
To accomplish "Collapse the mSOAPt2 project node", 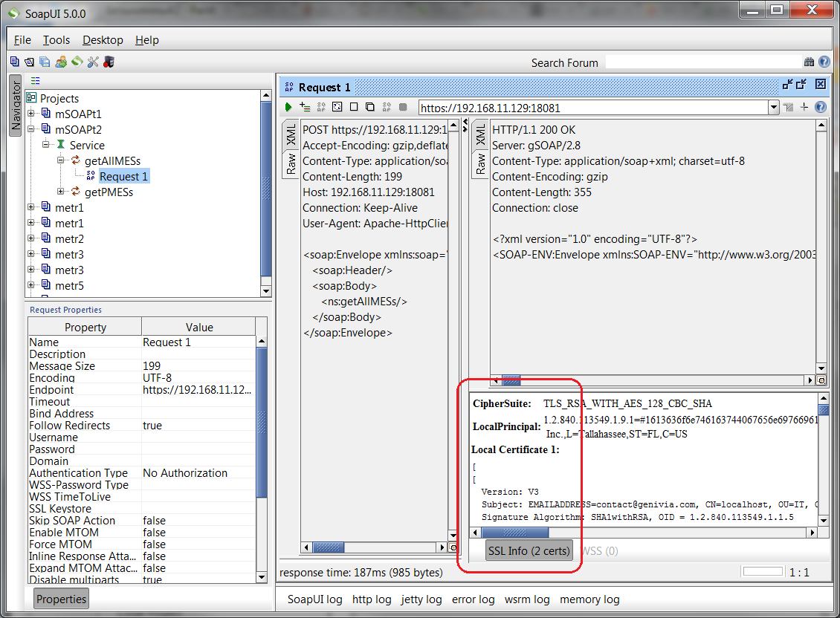I will click(31, 129).
